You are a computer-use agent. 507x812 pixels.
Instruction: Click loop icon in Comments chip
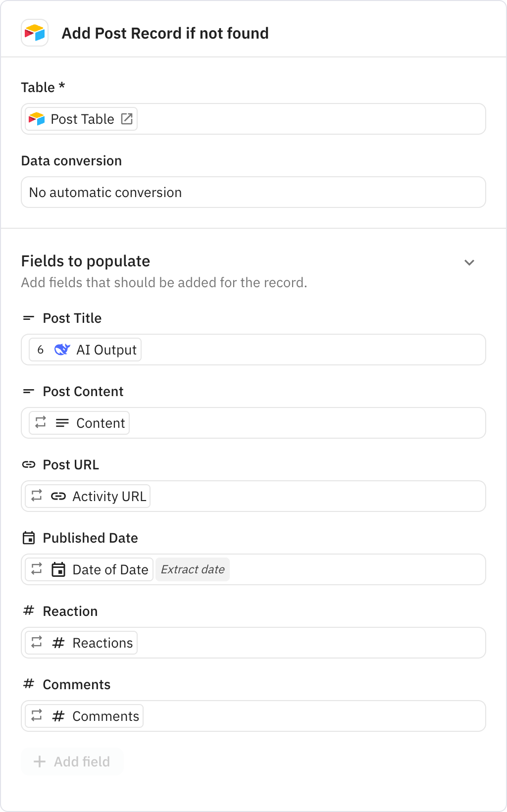[37, 715]
